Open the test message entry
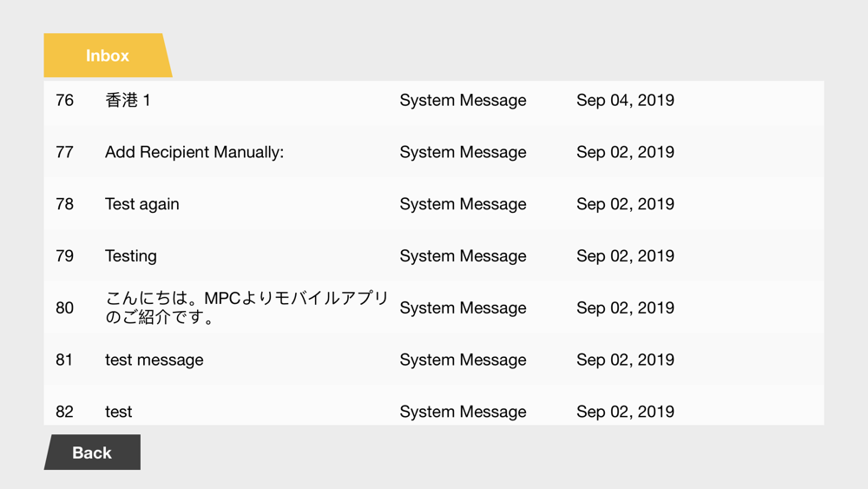This screenshot has width=868, height=489. click(155, 360)
